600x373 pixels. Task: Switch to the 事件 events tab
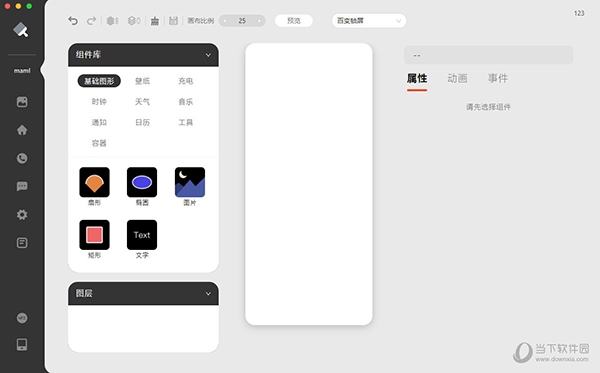click(498, 79)
